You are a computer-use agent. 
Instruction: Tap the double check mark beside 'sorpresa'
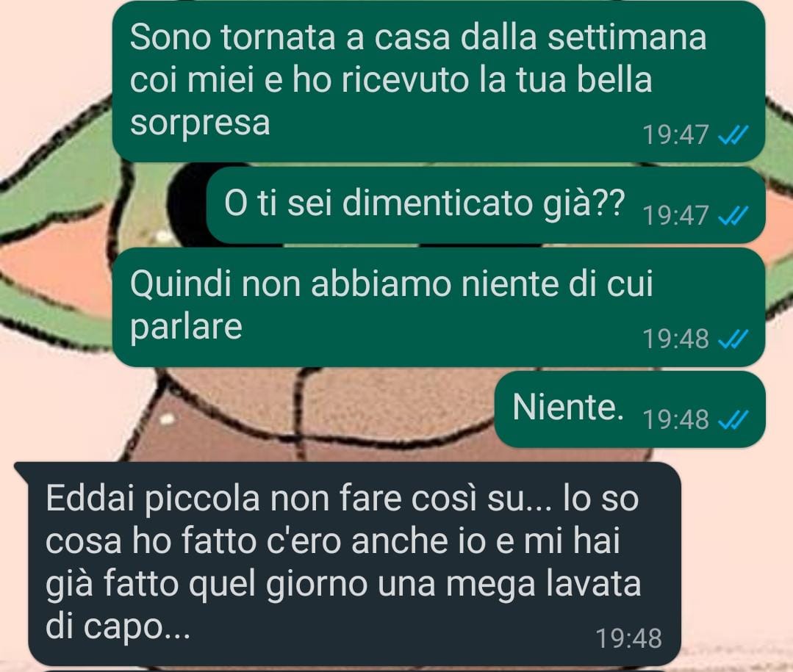(x=733, y=135)
